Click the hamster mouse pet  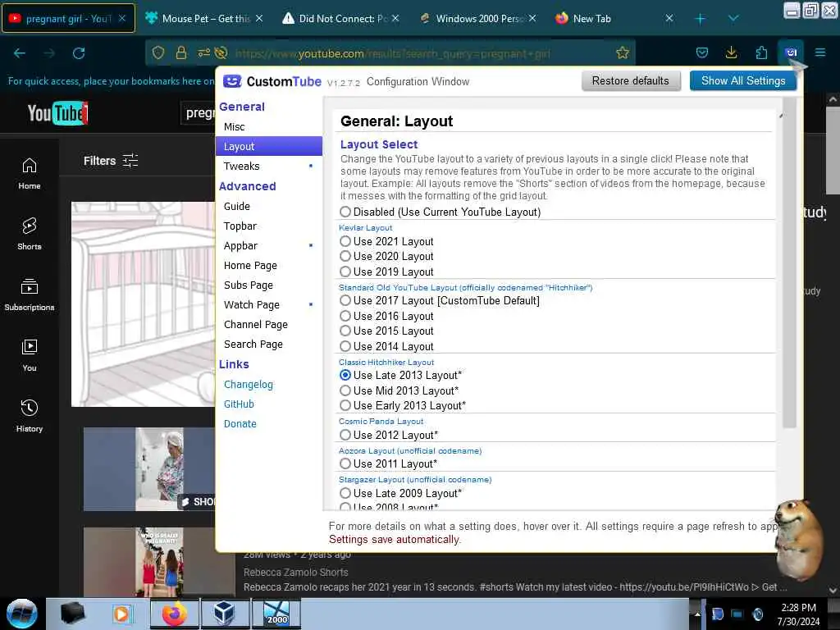tap(799, 538)
